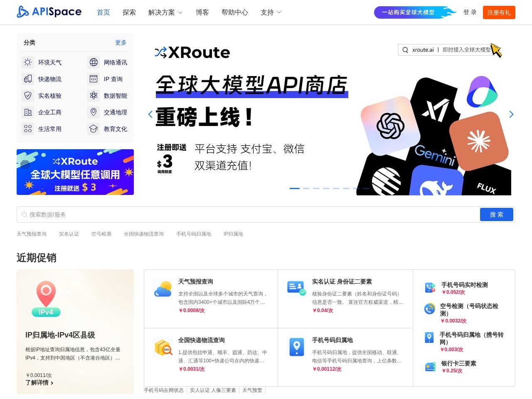This screenshot has height=399, width=532.
Task: Open the 交通地理 location pin icon
Action: point(94,112)
